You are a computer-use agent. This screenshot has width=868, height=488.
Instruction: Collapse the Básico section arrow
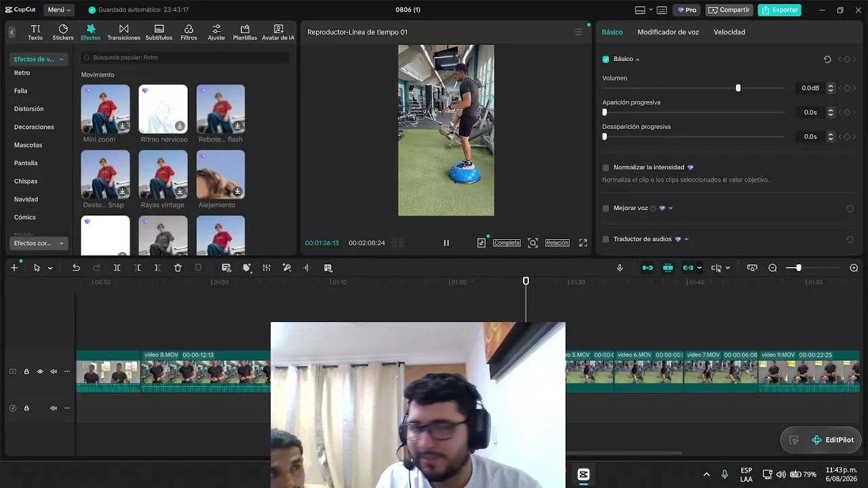pos(637,60)
